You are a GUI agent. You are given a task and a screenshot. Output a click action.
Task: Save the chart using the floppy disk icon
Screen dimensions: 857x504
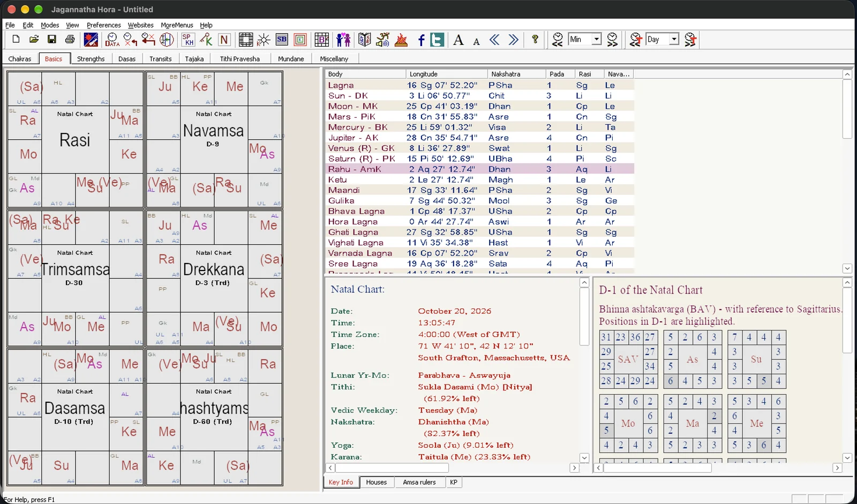[52, 39]
